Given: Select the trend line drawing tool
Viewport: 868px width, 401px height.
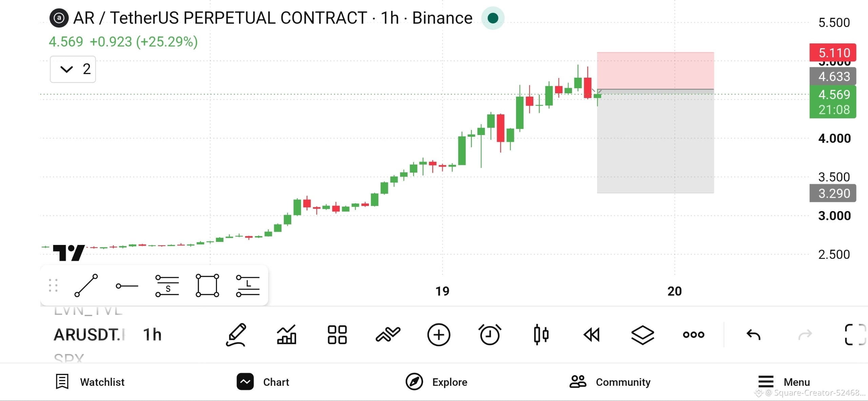Looking at the screenshot, I should (86, 286).
